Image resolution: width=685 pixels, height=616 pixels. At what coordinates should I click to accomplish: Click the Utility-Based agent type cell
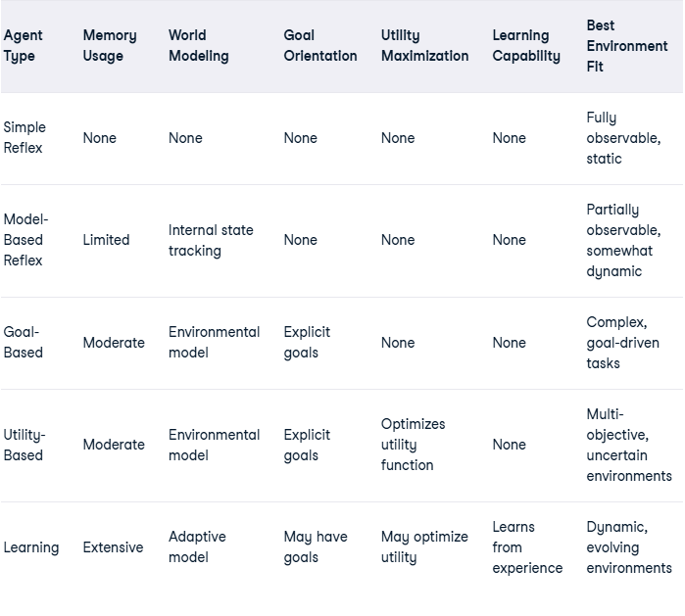(24, 445)
